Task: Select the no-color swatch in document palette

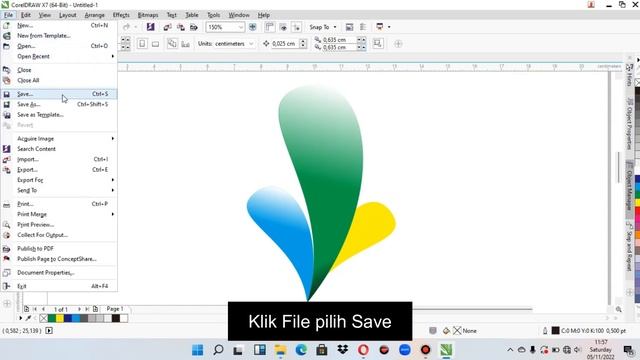Action: point(44,318)
